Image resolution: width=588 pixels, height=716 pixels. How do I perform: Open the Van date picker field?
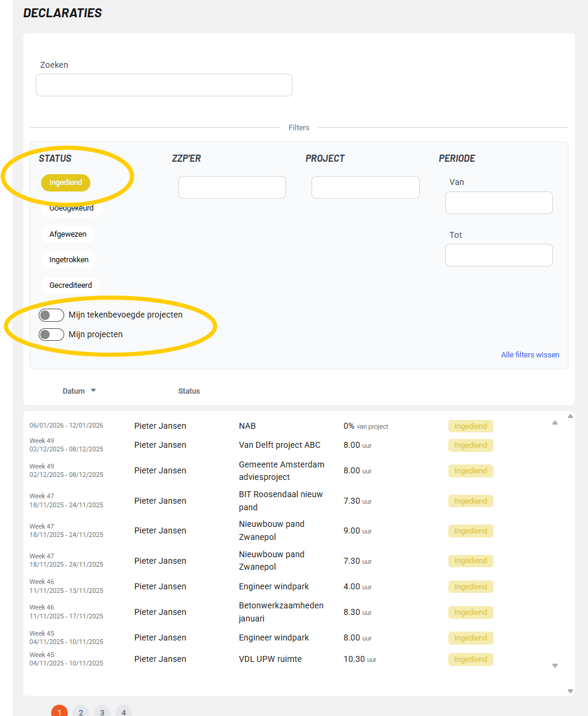(499, 203)
